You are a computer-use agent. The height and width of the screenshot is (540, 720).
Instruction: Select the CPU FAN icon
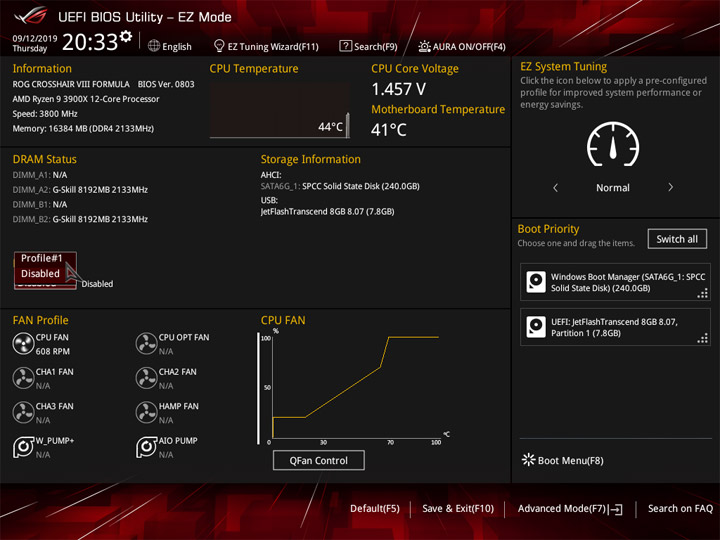tap(23, 344)
